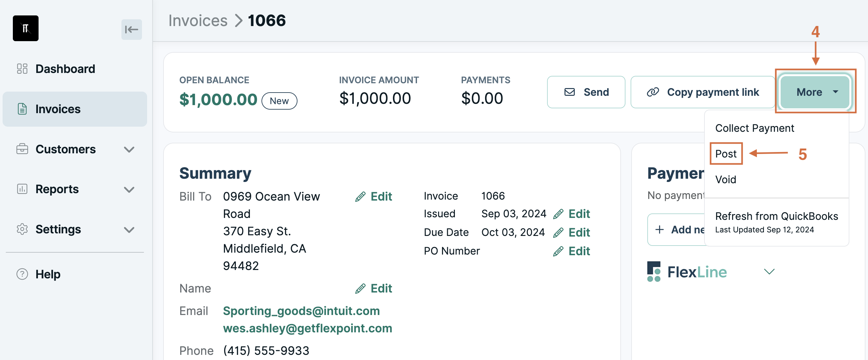Collapse the sidebar with arrow icon
This screenshot has height=360, width=868.
(131, 30)
